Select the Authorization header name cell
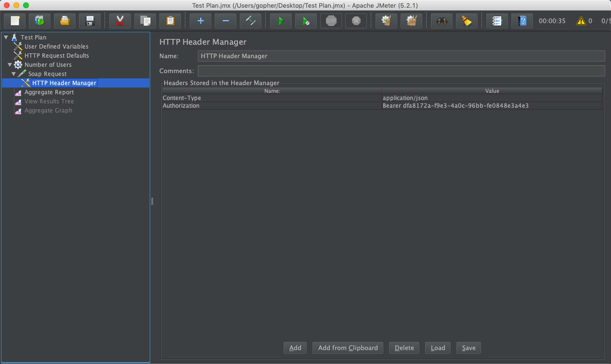611x364 pixels. (x=272, y=106)
